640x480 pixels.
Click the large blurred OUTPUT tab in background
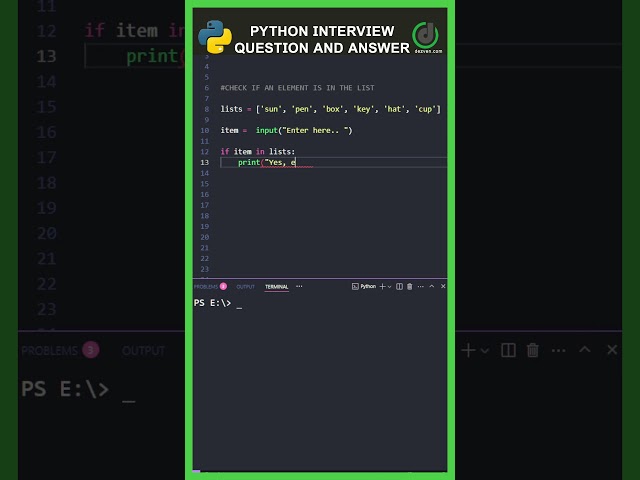click(143, 351)
